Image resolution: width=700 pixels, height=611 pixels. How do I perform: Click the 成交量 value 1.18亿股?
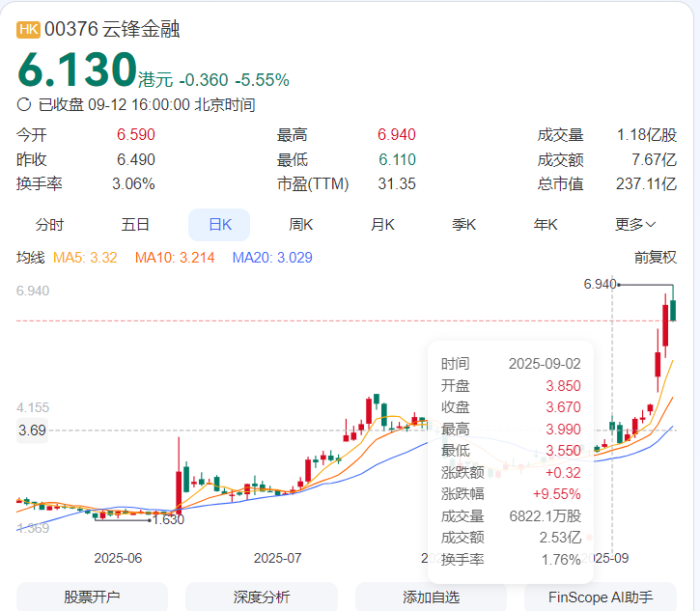(647, 135)
